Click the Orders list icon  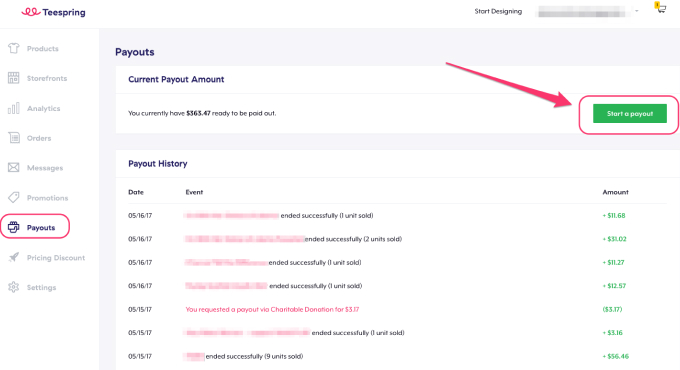tap(13, 138)
